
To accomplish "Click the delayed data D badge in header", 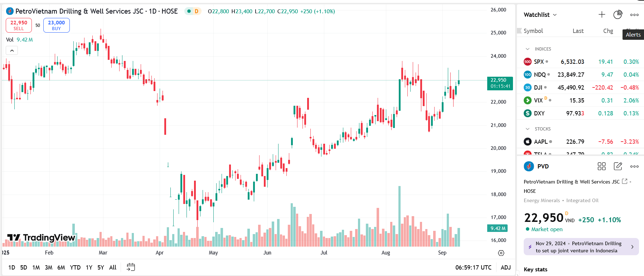I will click(x=197, y=11).
